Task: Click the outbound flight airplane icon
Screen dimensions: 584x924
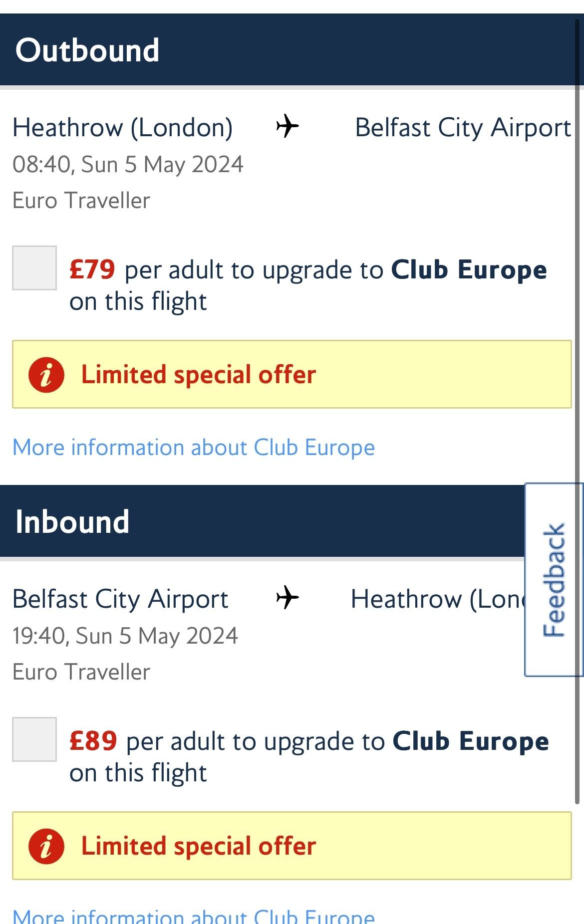Action: click(288, 126)
